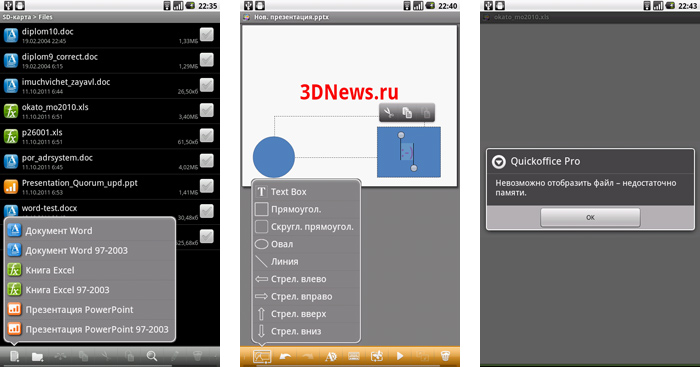700x367 pixels.
Task: Tap the paste icon above the shape
Action: pos(426,113)
